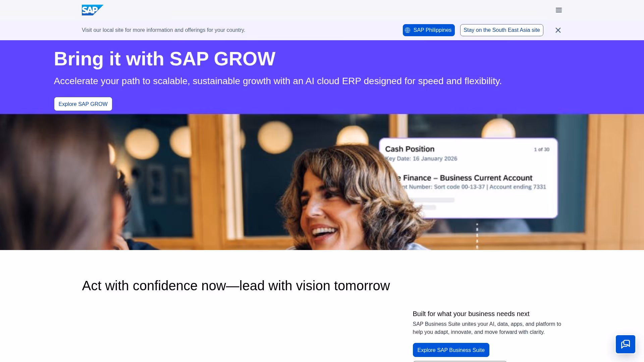644x362 pixels.
Task: Click the SAP logo
Action: click(x=92, y=10)
